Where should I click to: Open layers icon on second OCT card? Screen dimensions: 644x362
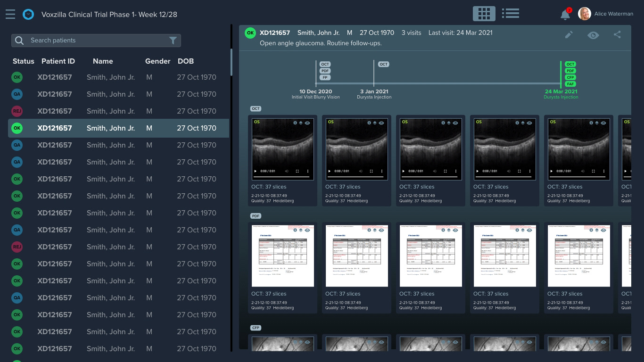375,123
